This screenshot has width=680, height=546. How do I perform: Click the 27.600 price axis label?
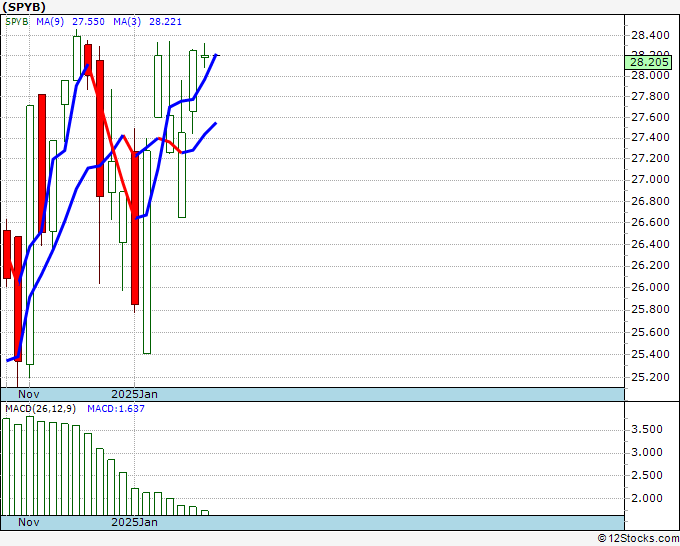pos(650,117)
